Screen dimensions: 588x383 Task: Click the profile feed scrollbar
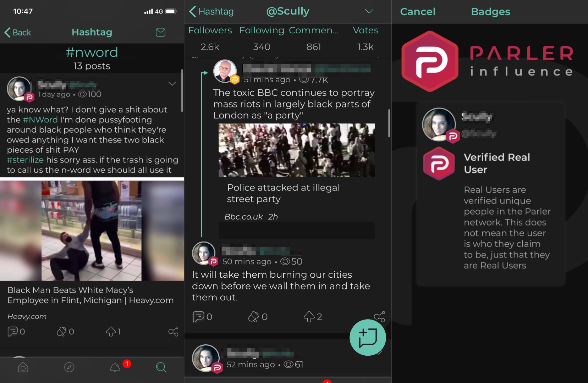(x=389, y=123)
